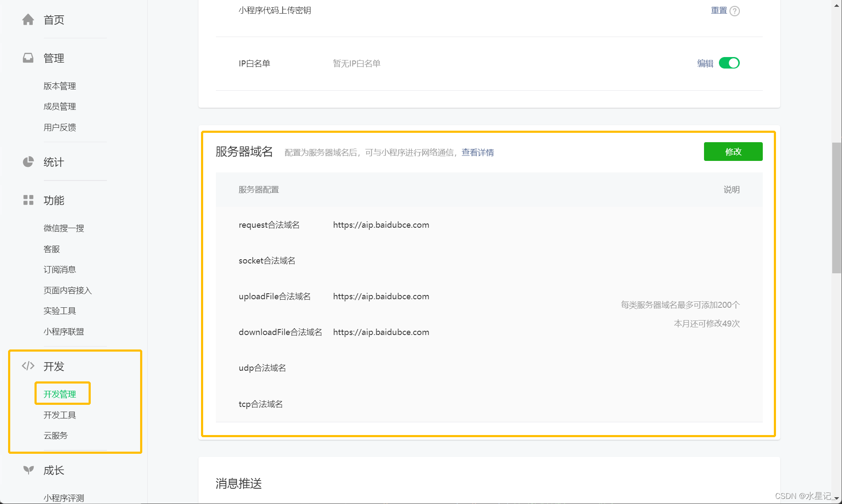The height and width of the screenshot is (504, 842).
Task: Click the 成长 leaf icon in sidebar
Action: click(28, 470)
